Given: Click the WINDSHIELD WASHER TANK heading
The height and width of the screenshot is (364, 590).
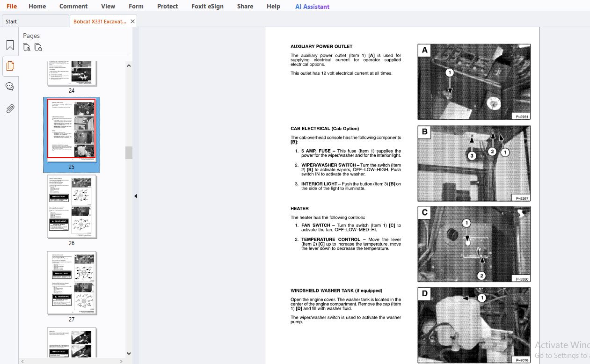Looking at the screenshot, I should [x=336, y=291].
